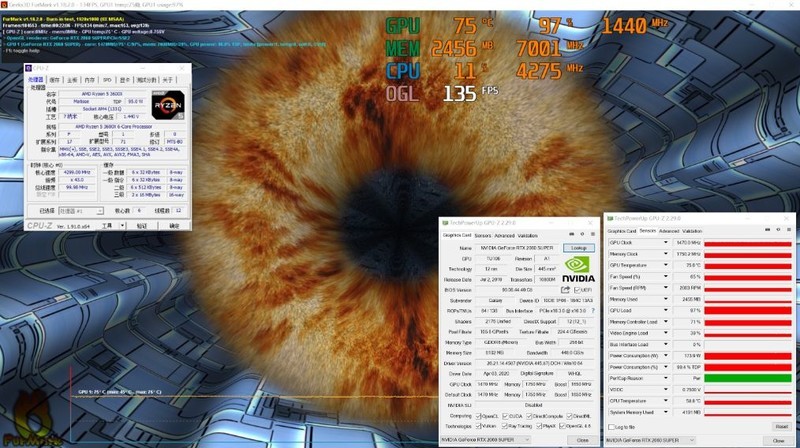Screen dimensions: 800x448
Task: Switch to Advanced tab in Sensors GPU-Z window
Action: (x=669, y=231)
